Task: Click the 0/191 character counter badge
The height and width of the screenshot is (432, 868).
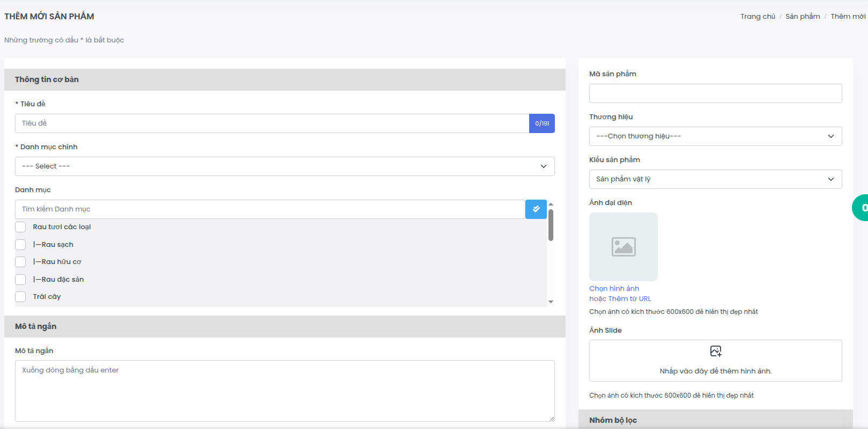Action: [x=542, y=123]
